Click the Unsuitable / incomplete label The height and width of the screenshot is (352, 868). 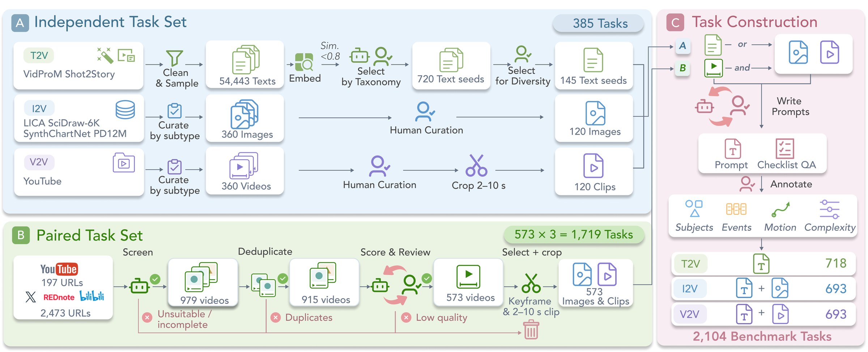[184, 319]
